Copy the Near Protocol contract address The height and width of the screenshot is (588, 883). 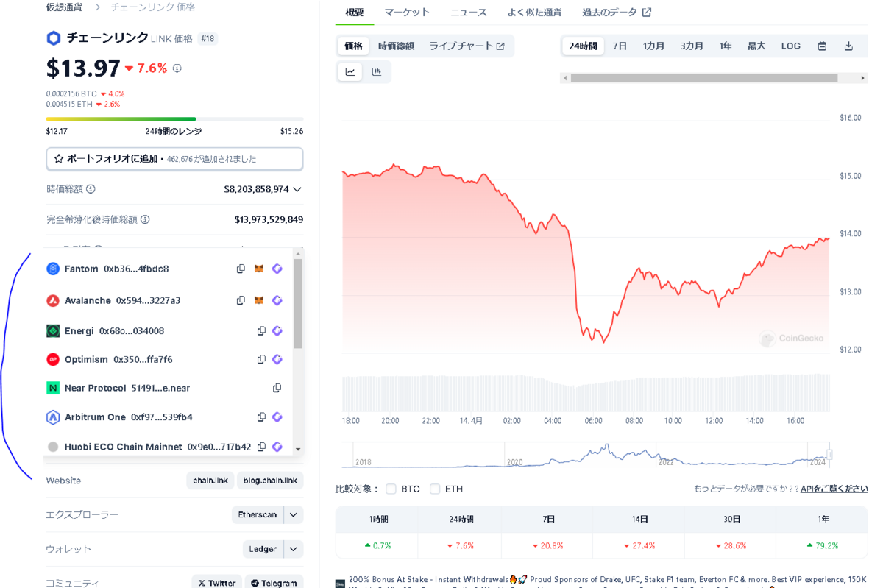click(277, 388)
